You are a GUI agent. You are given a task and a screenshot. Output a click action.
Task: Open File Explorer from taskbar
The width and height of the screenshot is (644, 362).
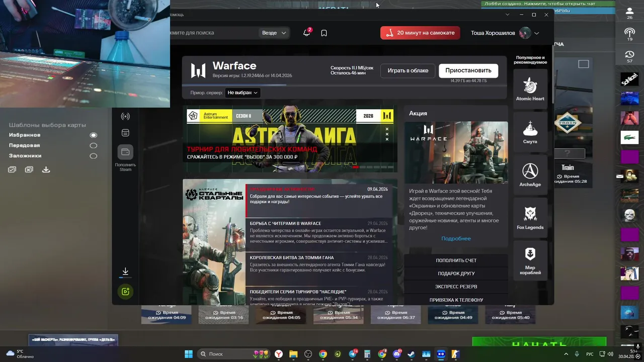293,354
